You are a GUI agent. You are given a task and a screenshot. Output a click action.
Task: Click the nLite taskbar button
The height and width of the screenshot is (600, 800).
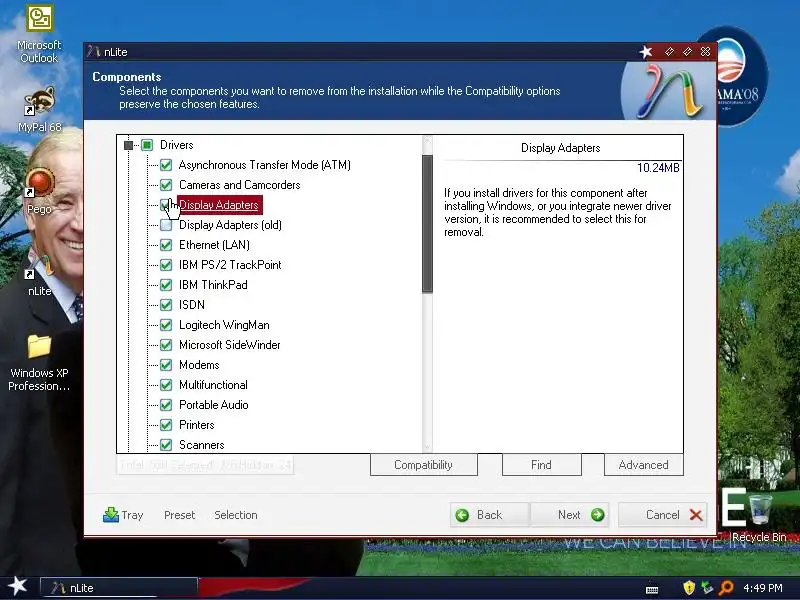(119, 588)
